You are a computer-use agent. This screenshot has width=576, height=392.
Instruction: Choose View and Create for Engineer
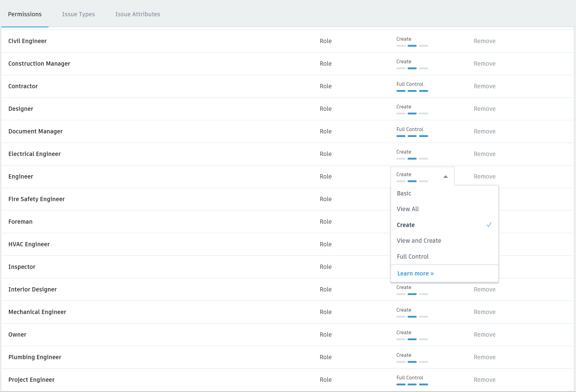[419, 240]
